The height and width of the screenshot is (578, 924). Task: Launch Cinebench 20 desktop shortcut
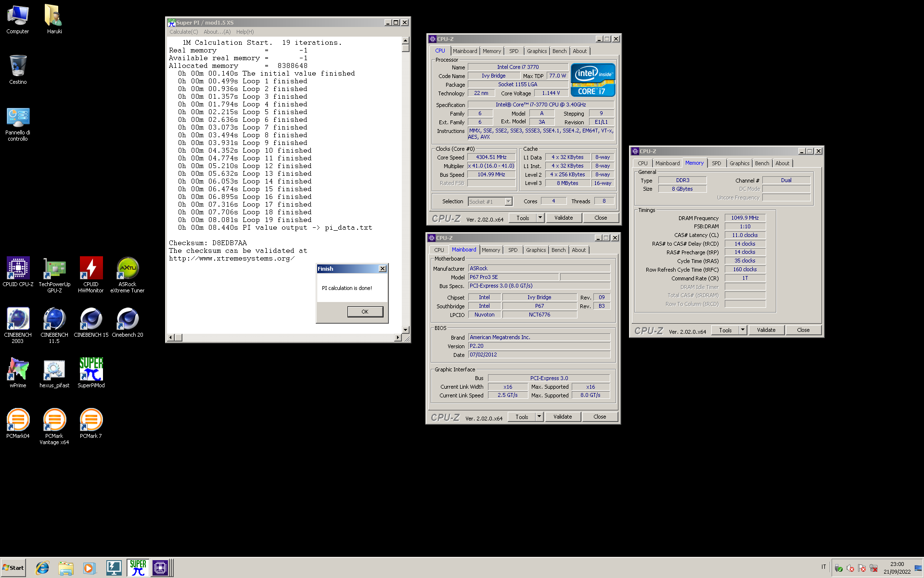[128, 323]
